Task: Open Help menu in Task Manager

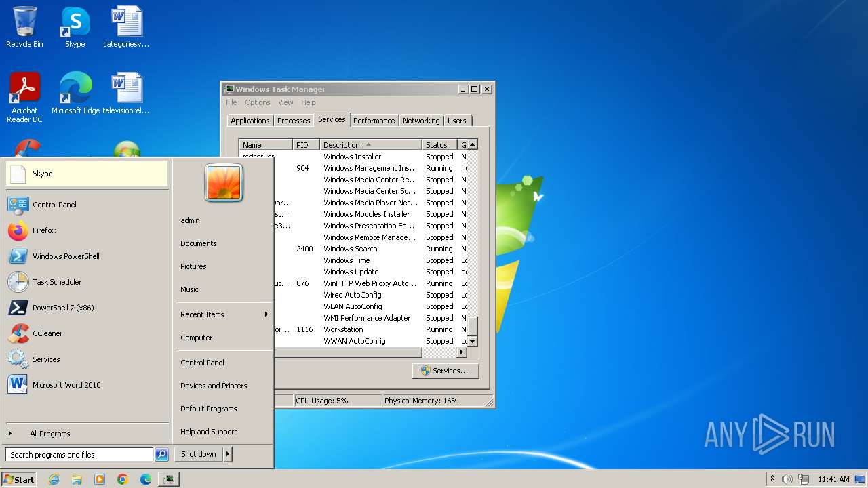Action: tap(308, 102)
